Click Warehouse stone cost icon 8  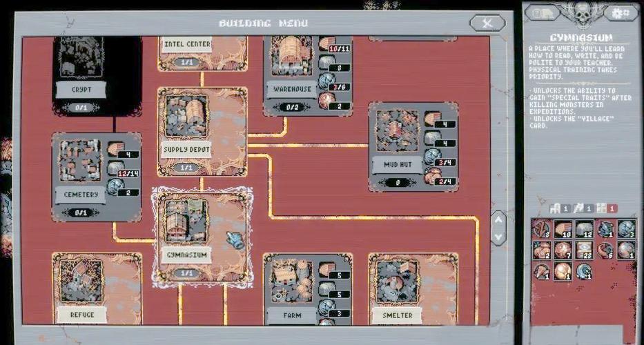pyautogui.click(x=326, y=63)
